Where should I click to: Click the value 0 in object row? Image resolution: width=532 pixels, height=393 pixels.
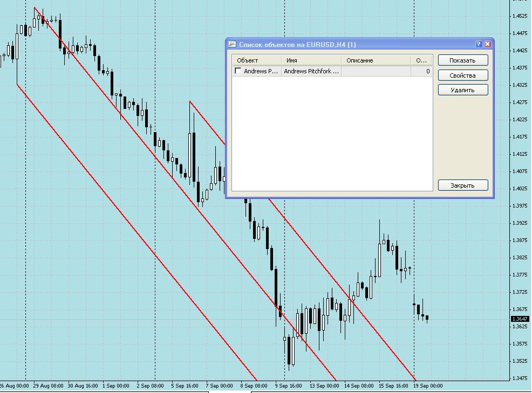(x=428, y=71)
